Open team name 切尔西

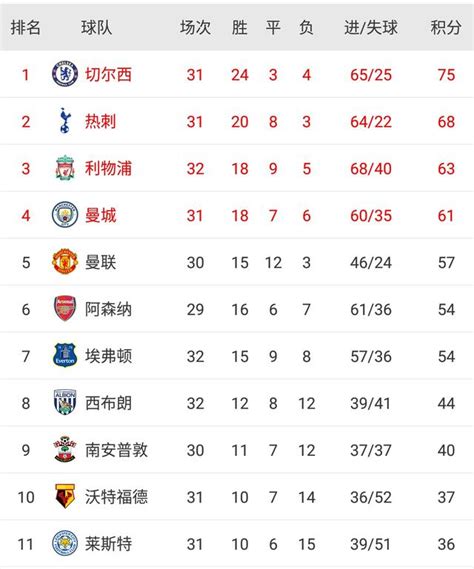coord(108,74)
